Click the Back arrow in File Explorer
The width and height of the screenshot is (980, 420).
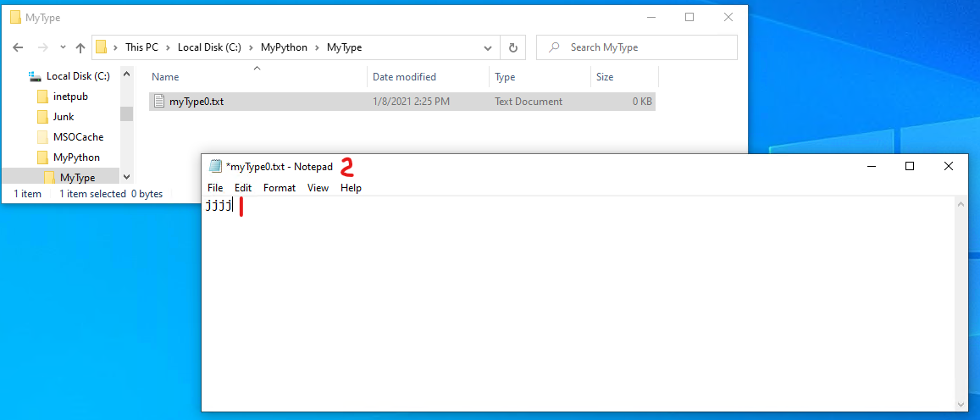(x=19, y=47)
